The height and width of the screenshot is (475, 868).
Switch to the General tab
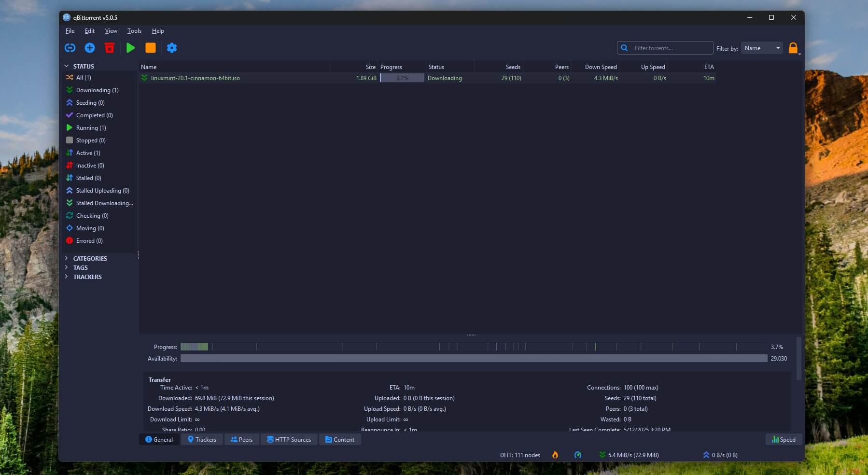[x=159, y=439]
